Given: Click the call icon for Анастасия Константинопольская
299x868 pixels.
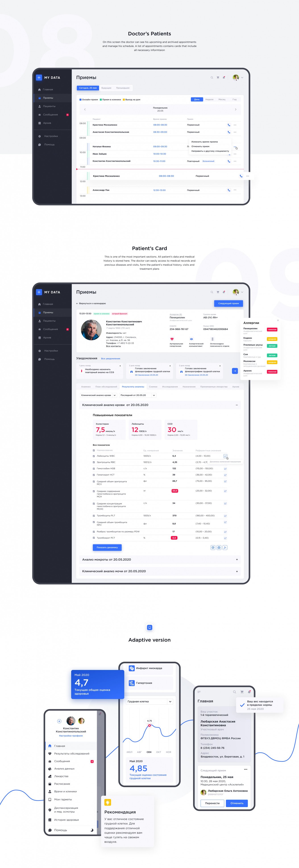Looking at the screenshot, I should (x=229, y=132).
